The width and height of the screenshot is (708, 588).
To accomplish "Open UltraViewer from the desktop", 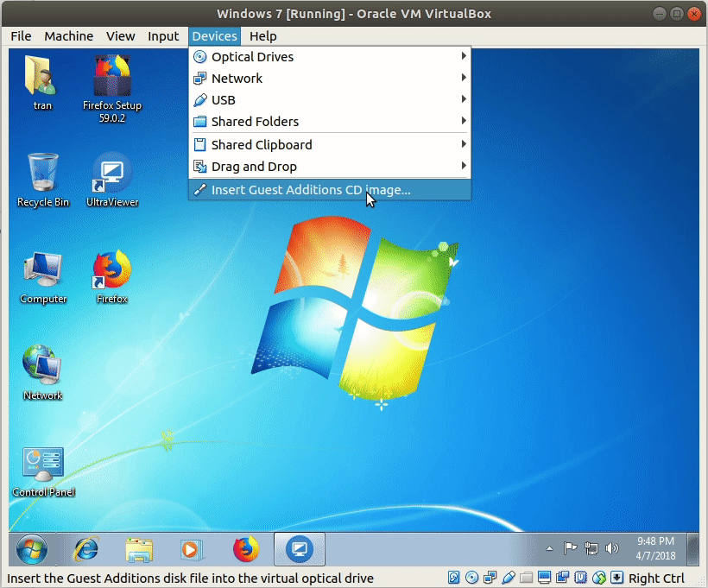I will (x=111, y=173).
